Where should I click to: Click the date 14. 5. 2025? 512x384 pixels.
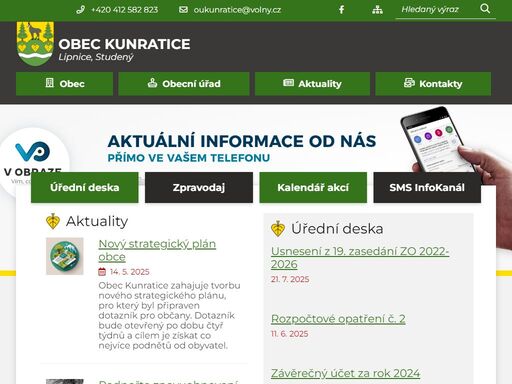pyautogui.click(x=130, y=272)
